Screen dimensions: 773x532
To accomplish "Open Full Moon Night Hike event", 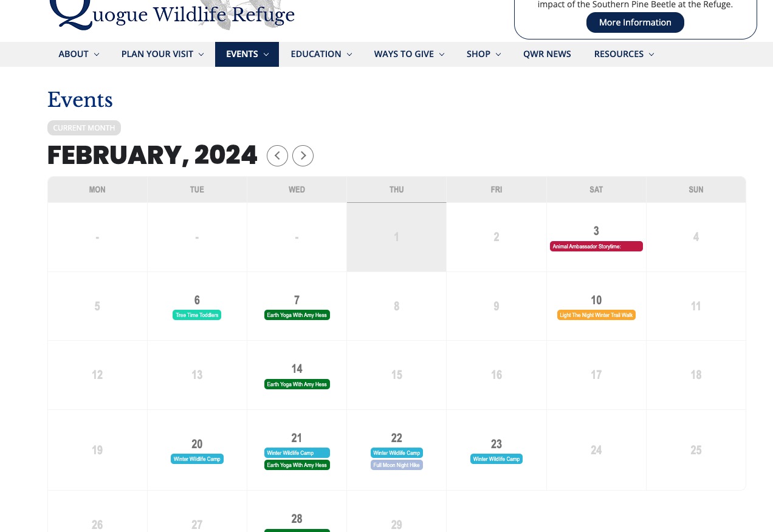I will (x=397, y=465).
